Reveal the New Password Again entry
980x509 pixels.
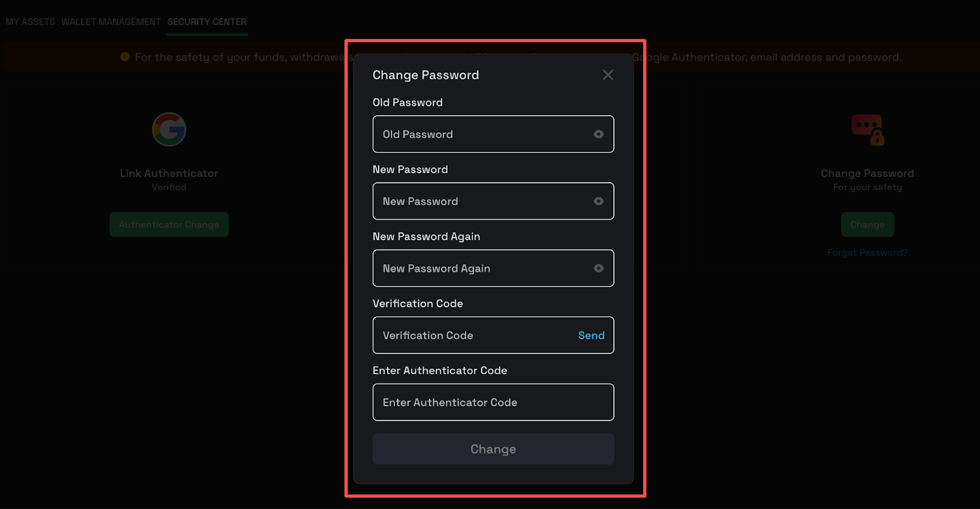[x=598, y=268]
